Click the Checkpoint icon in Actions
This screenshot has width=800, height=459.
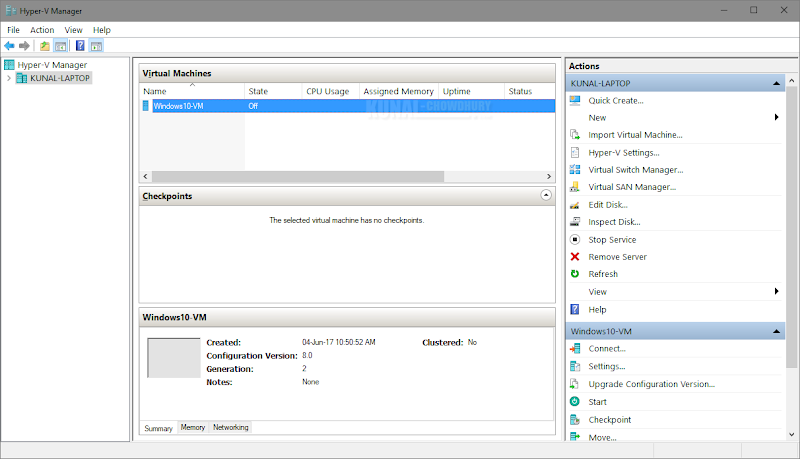tap(575, 419)
